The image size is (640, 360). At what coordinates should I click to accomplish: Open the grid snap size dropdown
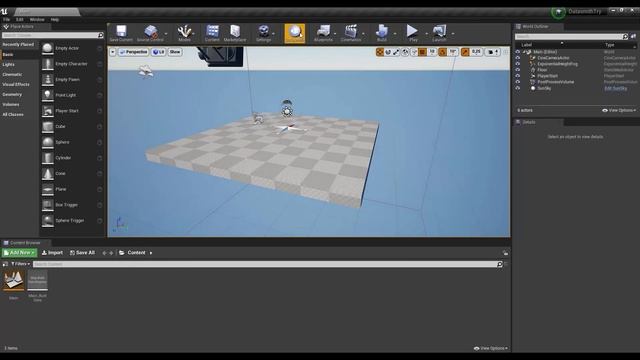click(432, 52)
